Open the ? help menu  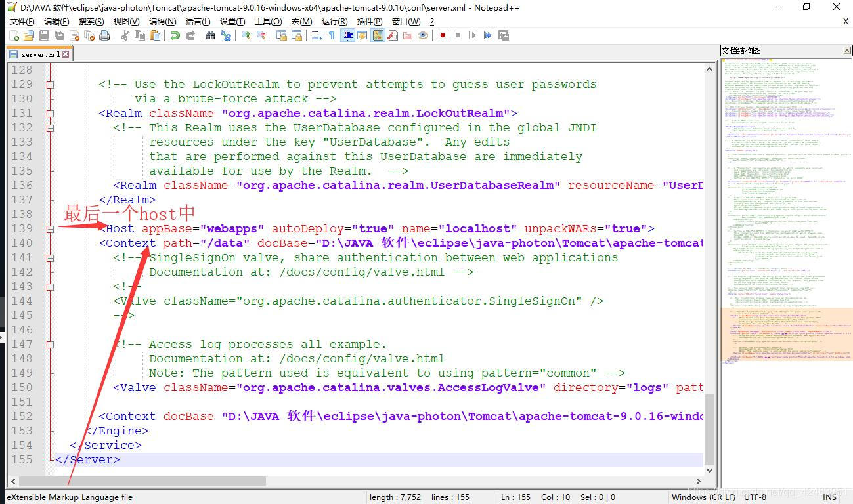(432, 22)
